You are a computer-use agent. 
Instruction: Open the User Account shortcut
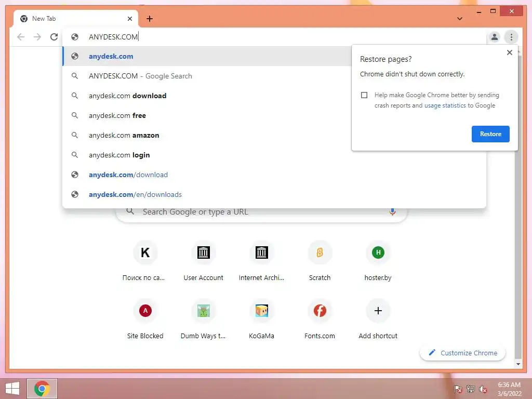coord(203,262)
